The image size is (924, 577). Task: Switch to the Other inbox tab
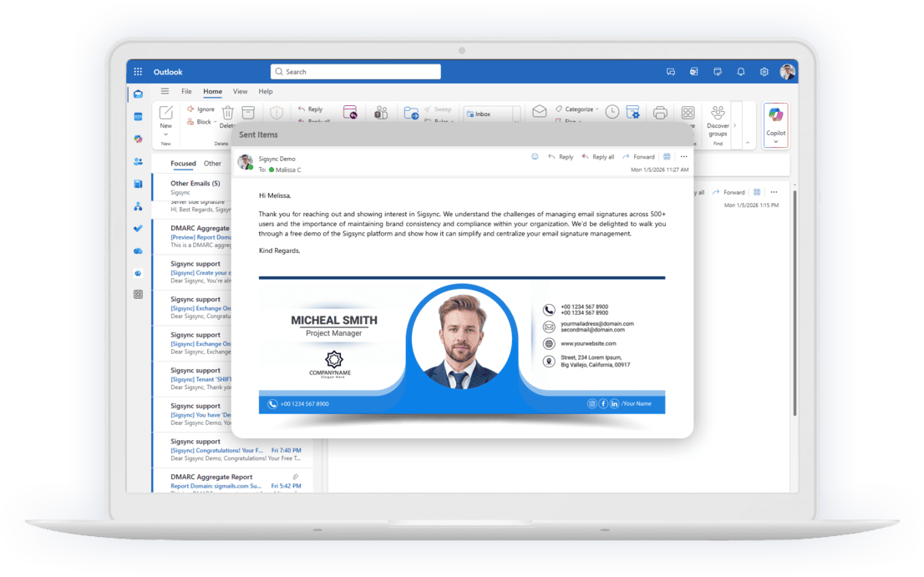(x=213, y=164)
